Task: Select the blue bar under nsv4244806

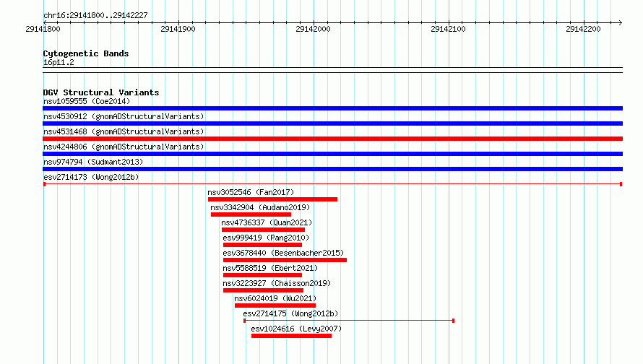Action: click(332, 154)
